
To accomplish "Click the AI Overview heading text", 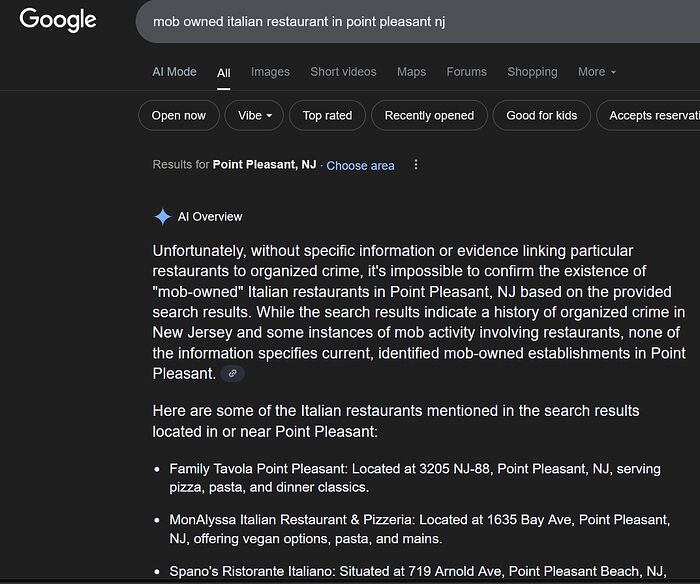I will [210, 217].
